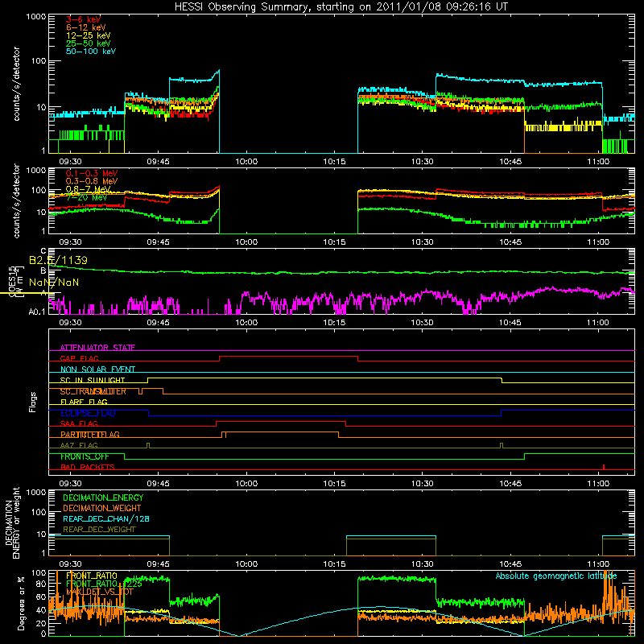Select the PARTICLE_FLAG label

coord(90,434)
